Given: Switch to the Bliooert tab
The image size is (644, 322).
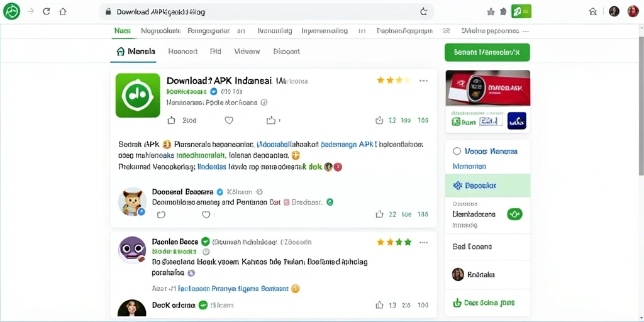Looking at the screenshot, I should click(x=286, y=52).
